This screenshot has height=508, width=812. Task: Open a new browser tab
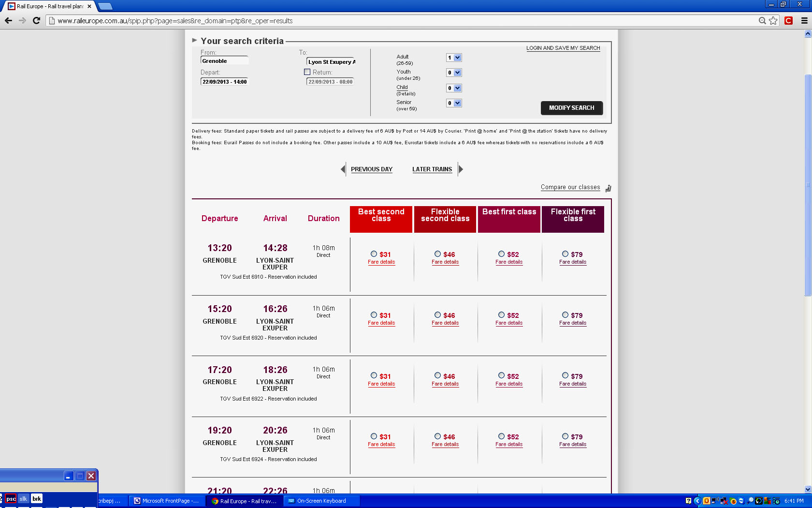point(105,6)
